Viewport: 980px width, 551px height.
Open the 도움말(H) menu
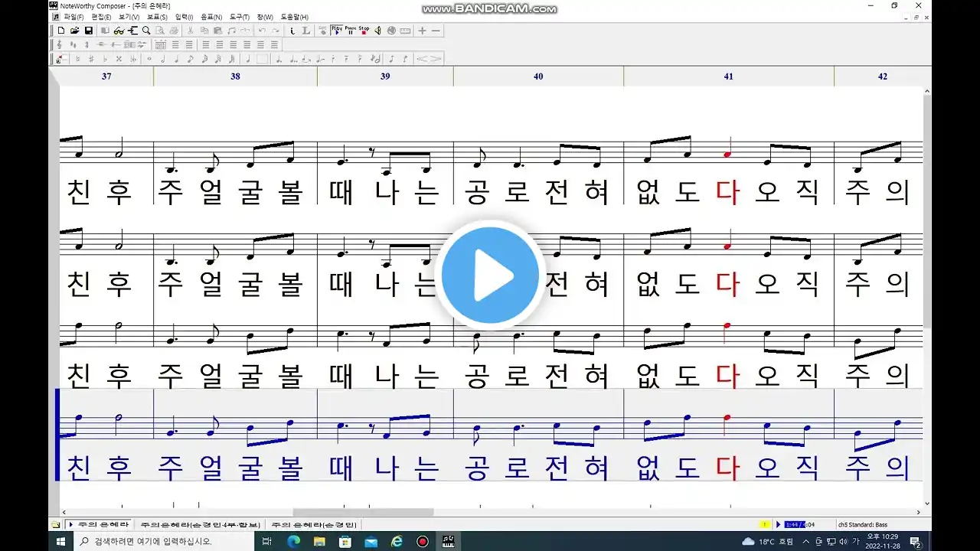coord(294,17)
